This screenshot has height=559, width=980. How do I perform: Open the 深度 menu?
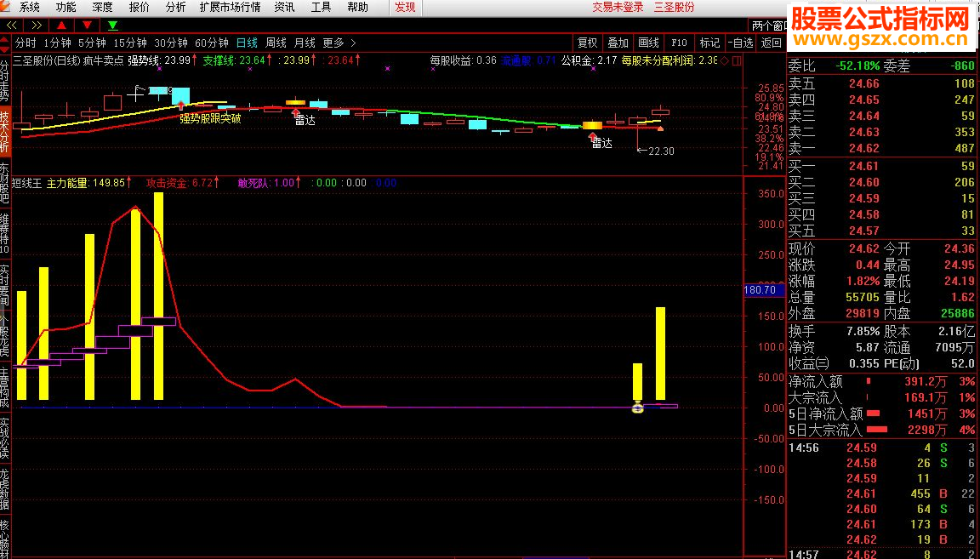102,8
